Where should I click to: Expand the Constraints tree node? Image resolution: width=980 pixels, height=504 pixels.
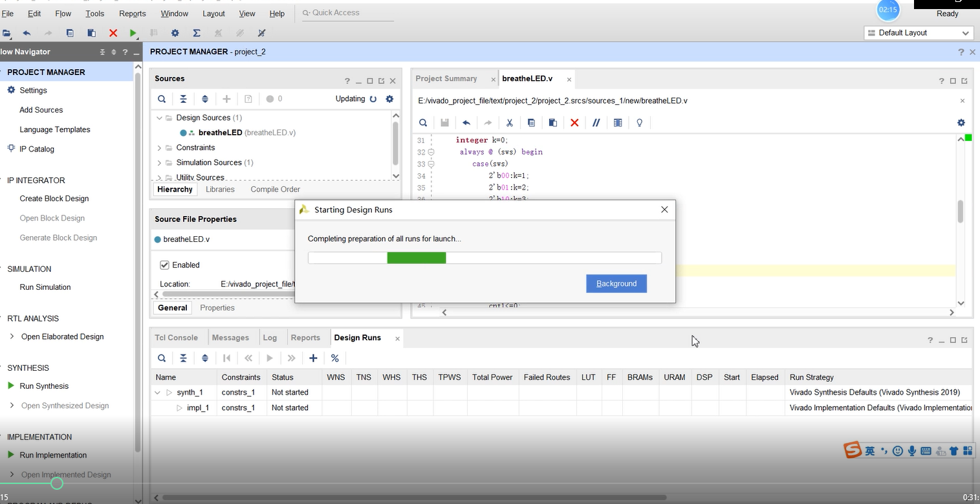[x=159, y=148]
